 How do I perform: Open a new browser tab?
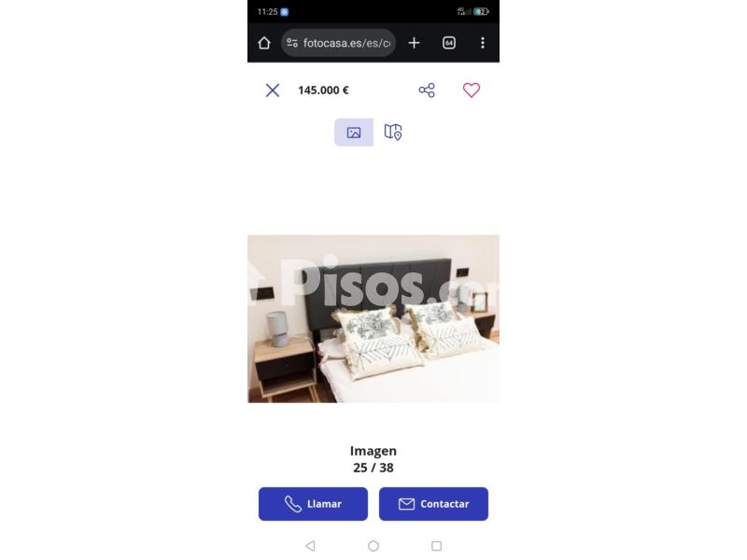coord(414,43)
